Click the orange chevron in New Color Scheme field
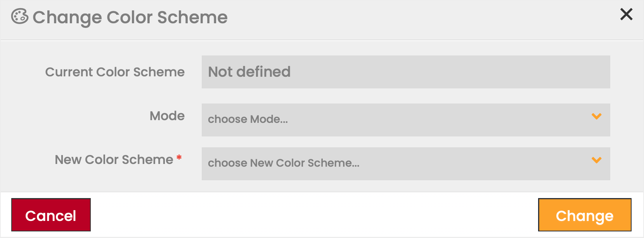Viewport: 644px width, 238px height. coord(596,160)
